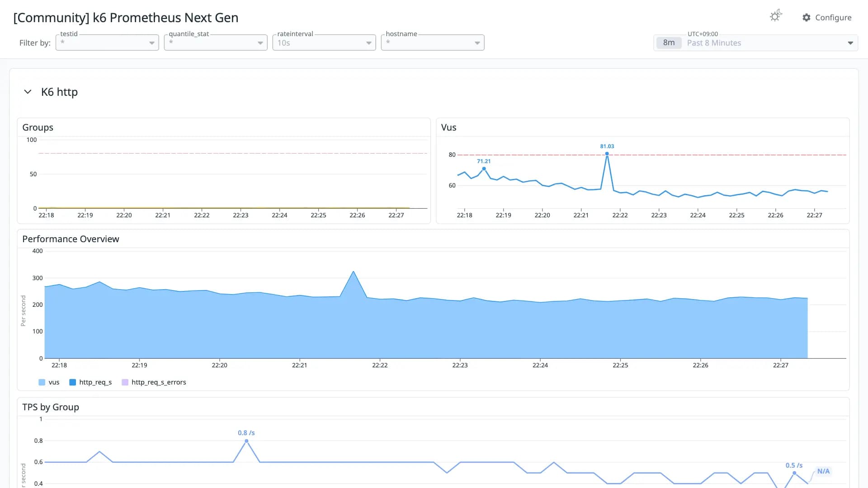Click the 71.21 data point in Vus chart

pyautogui.click(x=484, y=169)
